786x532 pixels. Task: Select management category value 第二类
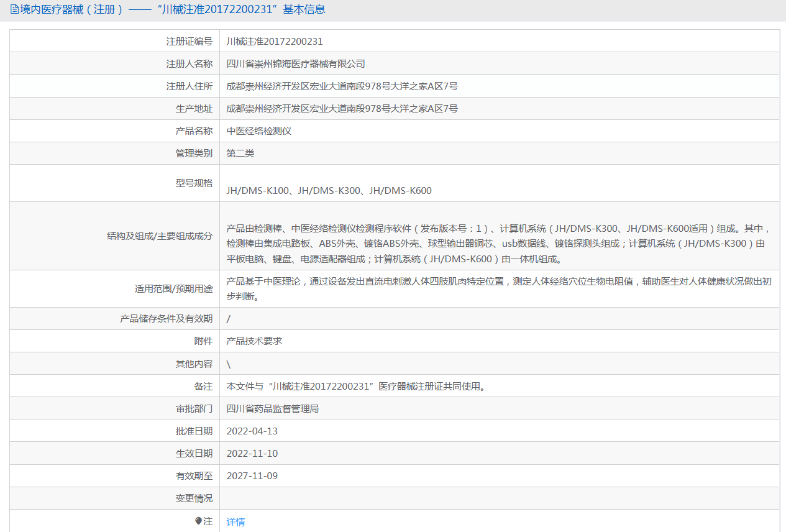(x=240, y=153)
